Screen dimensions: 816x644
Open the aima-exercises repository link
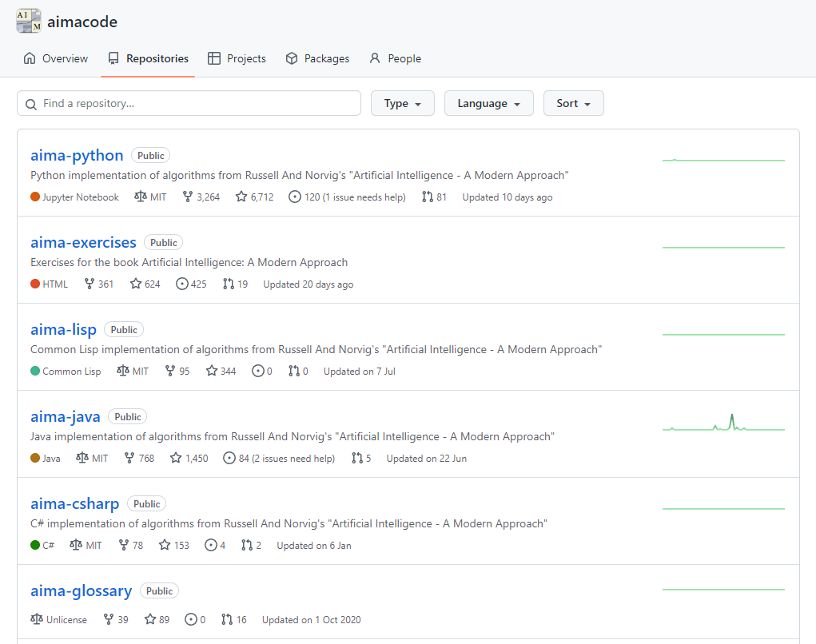pos(83,242)
